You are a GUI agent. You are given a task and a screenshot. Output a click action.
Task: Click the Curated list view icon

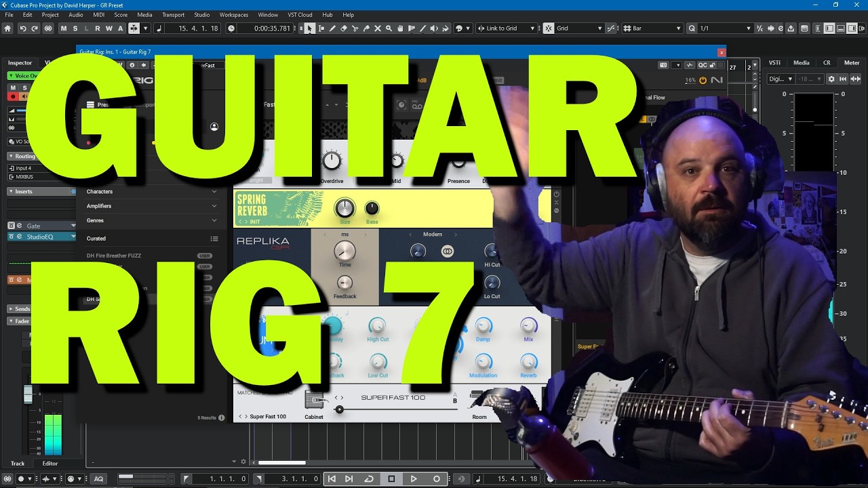point(214,239)
